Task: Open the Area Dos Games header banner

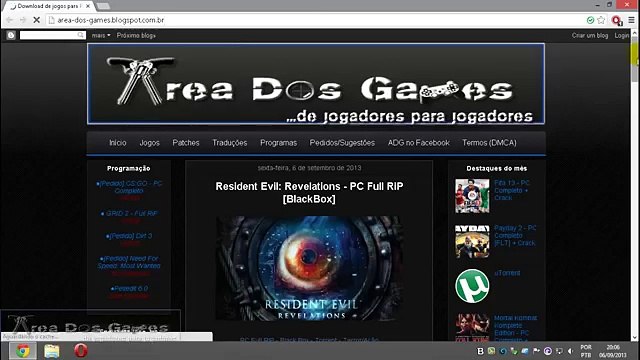Action: [x=316, y=84]
